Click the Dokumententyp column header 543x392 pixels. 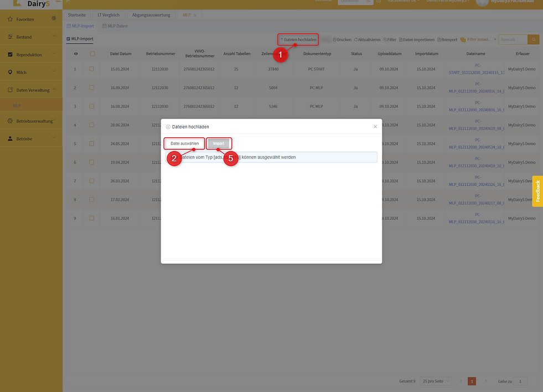click(x=317, y=54)
